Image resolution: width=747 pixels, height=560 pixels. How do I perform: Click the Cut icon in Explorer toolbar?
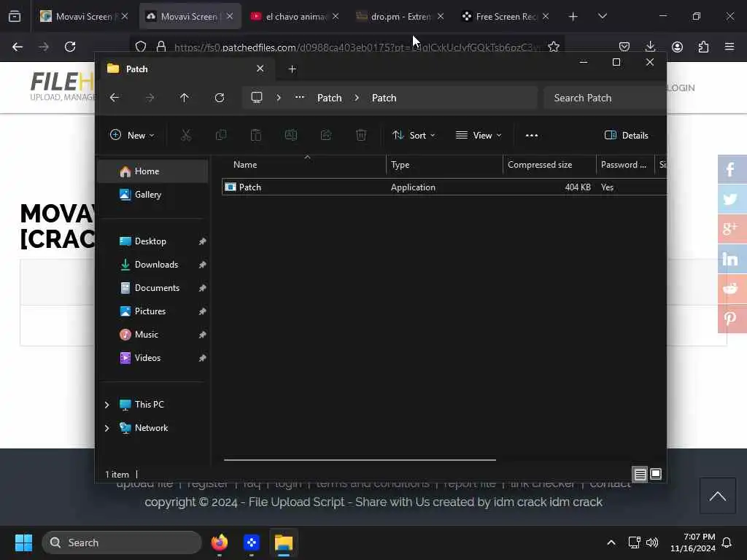(x=186, y=135)
